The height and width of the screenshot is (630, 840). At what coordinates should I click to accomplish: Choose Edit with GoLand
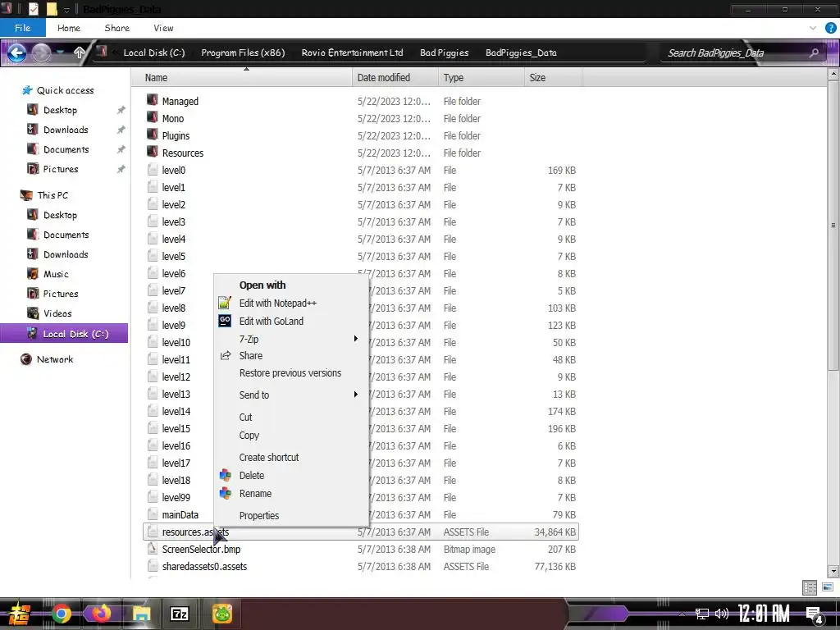click(x=271, y=321)
